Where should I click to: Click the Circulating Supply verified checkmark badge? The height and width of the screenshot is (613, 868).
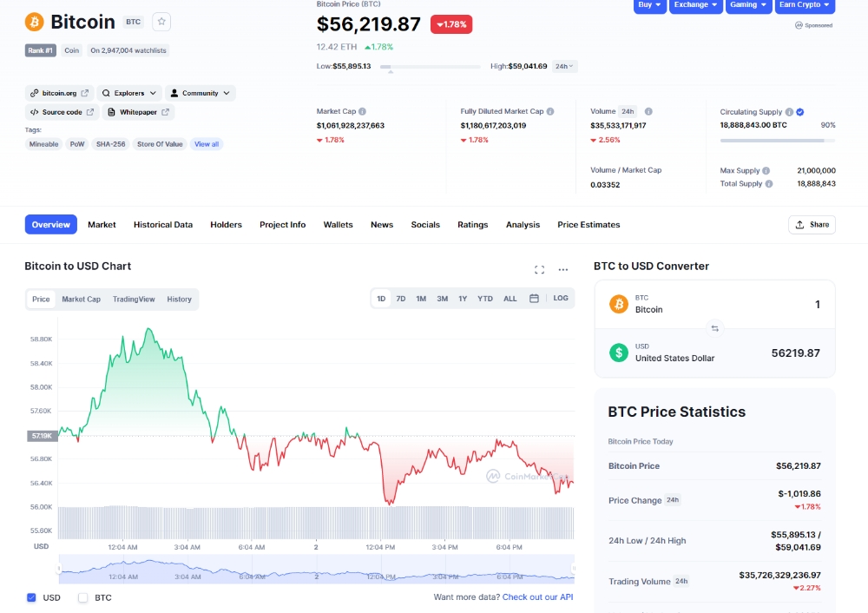click(800, 112)
